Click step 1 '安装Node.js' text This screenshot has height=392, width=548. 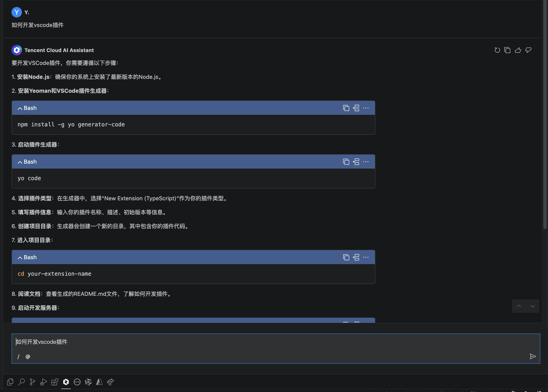[x=33, y=77]
